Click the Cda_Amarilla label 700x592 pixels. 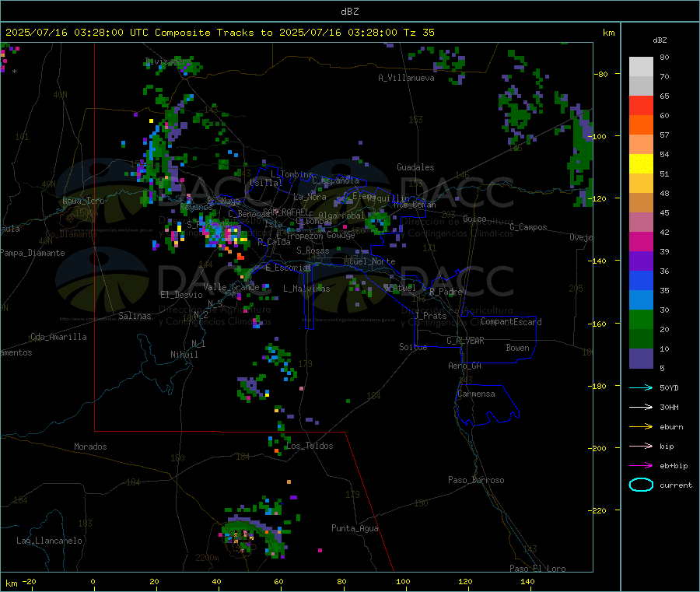[58, 337]
